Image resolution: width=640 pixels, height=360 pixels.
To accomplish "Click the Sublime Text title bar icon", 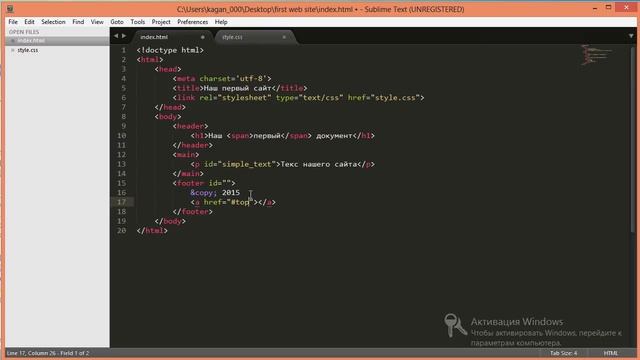I will [x=10, y=9].
